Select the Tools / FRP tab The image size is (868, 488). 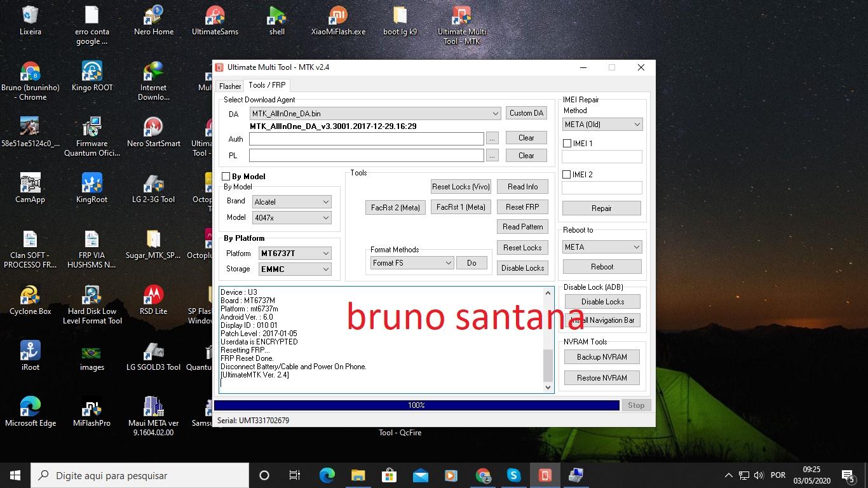267,85
